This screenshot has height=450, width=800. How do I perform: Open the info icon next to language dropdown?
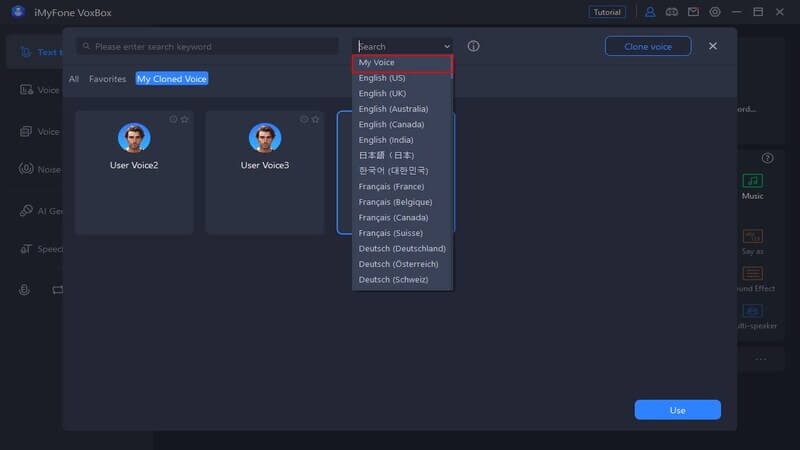(473, 46)
